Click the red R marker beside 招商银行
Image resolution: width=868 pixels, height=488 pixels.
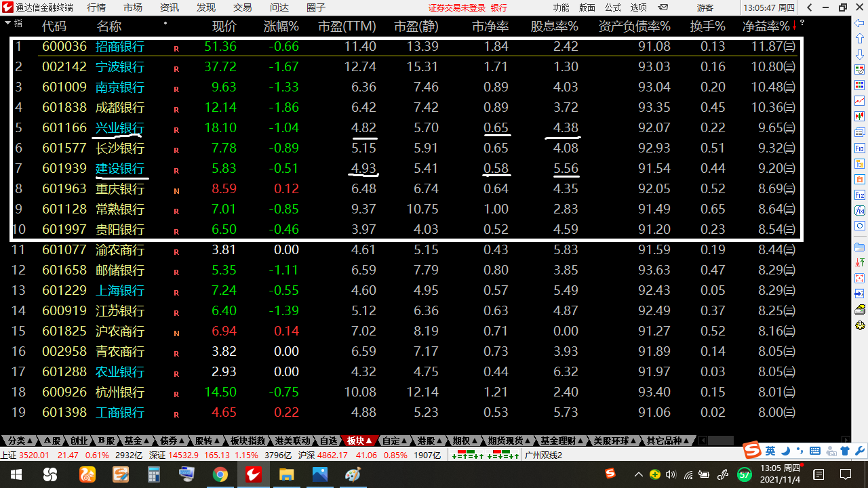coord(176,49)
